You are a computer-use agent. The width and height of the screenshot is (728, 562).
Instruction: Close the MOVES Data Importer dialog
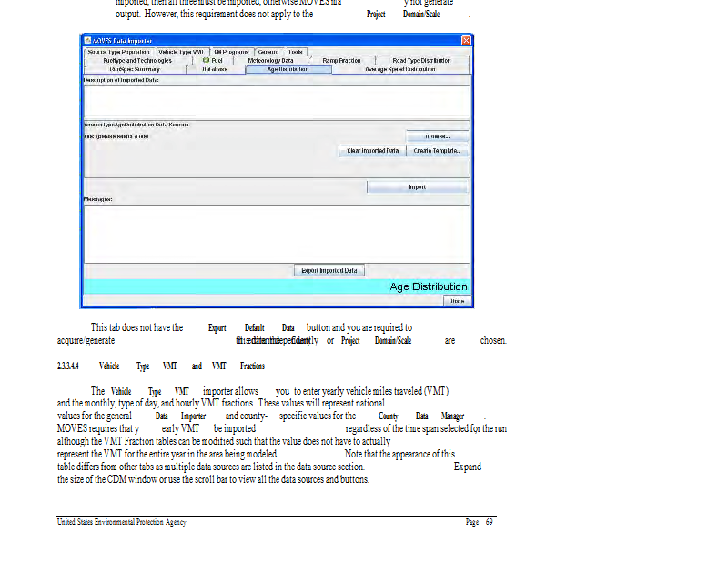466,41
